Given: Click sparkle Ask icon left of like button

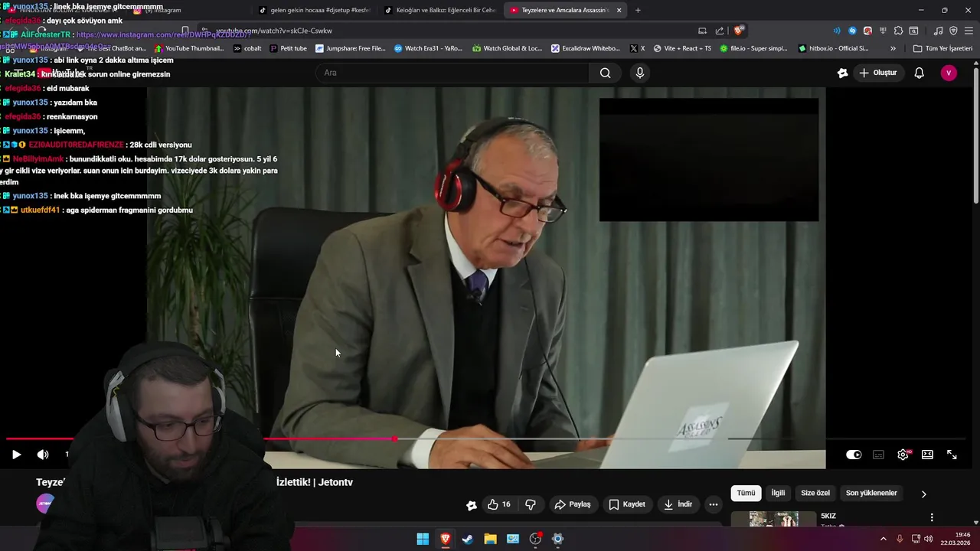Looking at the screenshot, I should 472,504.
